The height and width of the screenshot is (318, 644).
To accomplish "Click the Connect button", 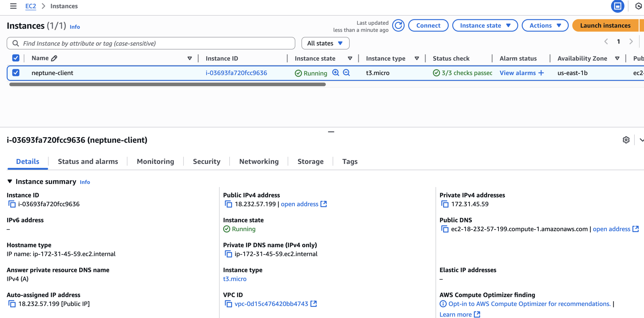I will [428, 26].
